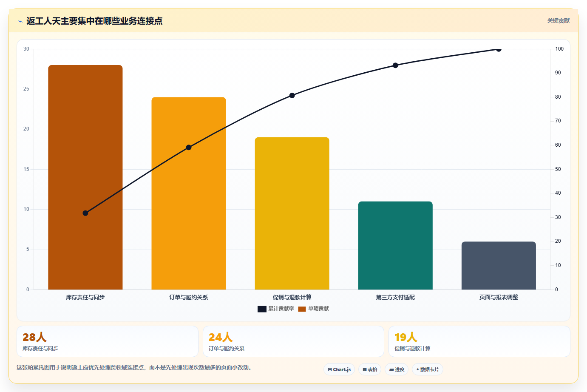Image resolution: width=587 pixels, height=392 pixels.
Task: Select the 库存责任与同步 bar
Action: pyautogui.click(x=85, y=177)
